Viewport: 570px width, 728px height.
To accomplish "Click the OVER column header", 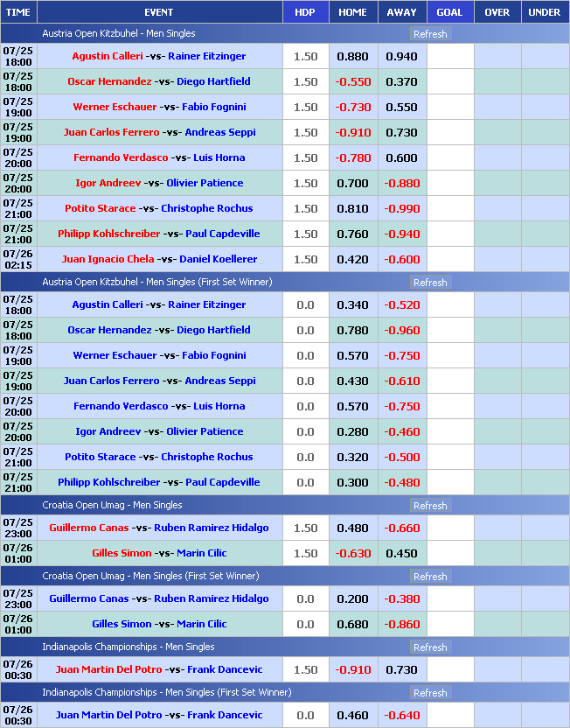I will [497, 12].
